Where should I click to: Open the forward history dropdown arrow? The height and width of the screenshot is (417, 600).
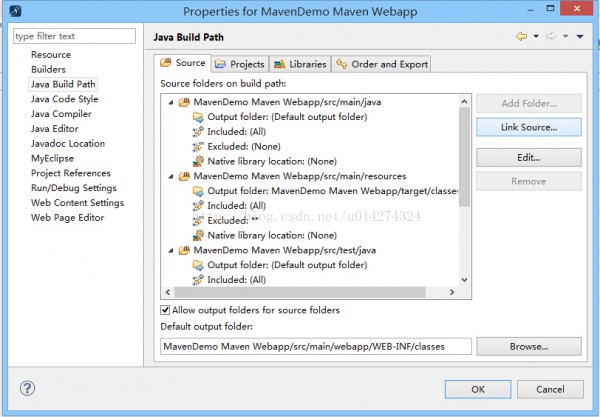[566, 36]
